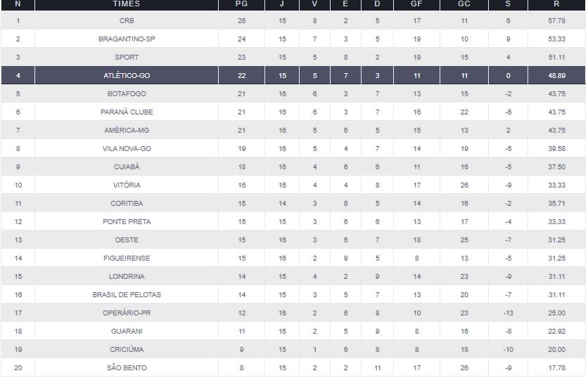
Task: Click the N position column header
Action: click(18, 4)
